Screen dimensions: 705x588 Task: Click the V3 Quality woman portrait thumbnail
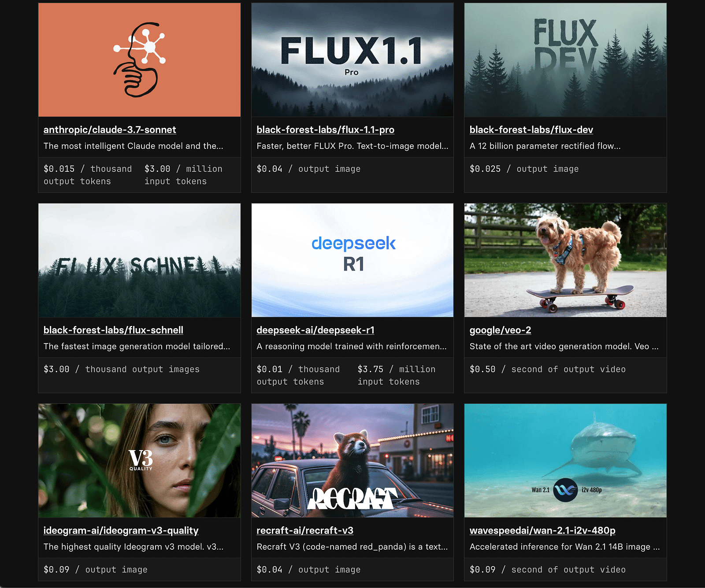[140, 461]
